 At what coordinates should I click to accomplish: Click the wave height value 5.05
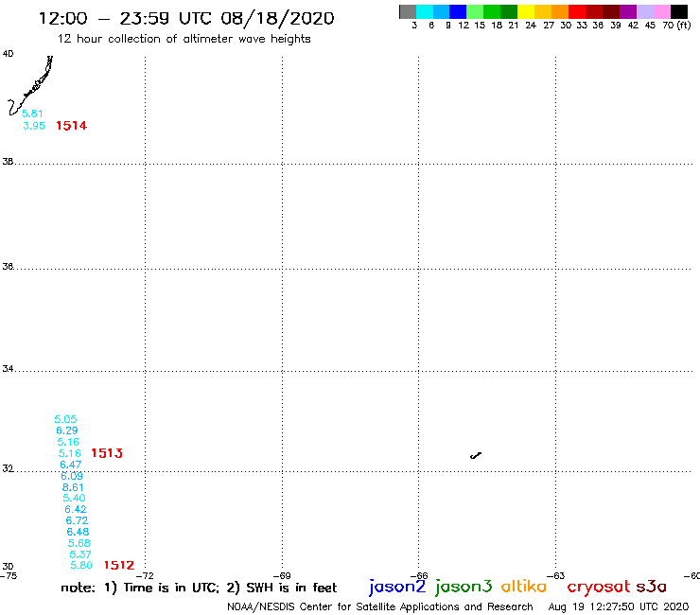click(65, 419)
